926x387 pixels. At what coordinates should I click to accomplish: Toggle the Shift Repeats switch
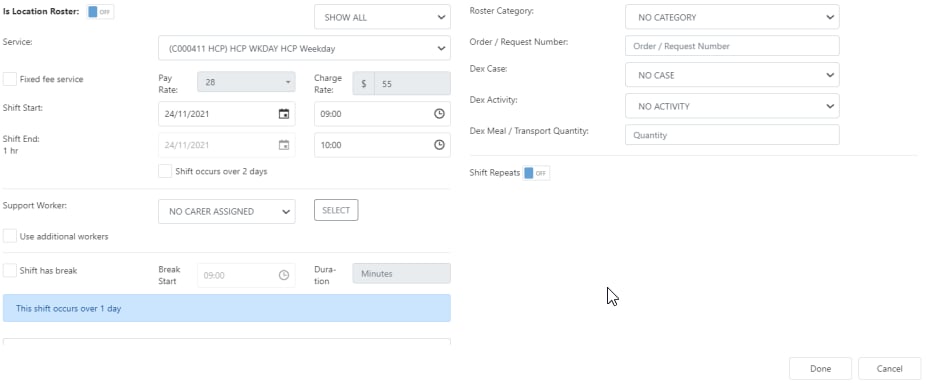536,173
